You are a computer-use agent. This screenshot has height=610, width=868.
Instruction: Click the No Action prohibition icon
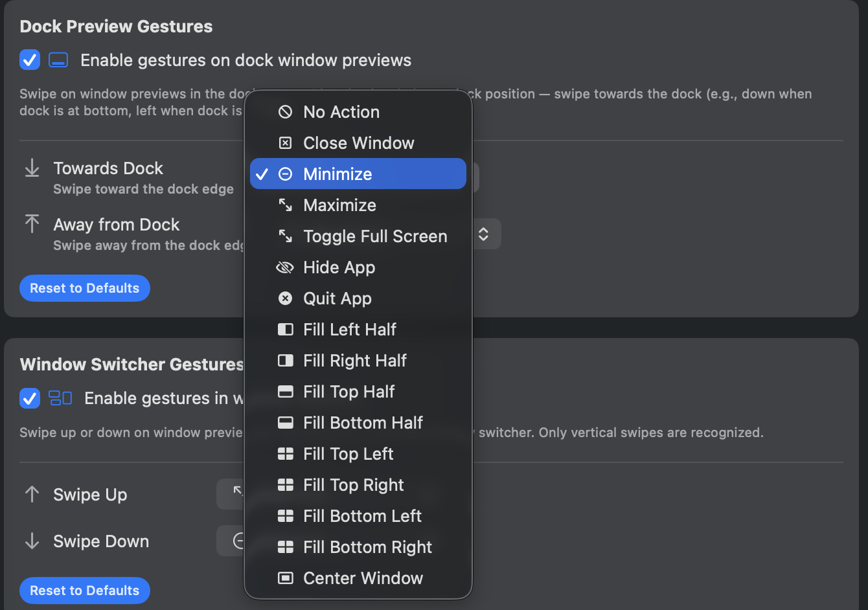coord(285,111)
